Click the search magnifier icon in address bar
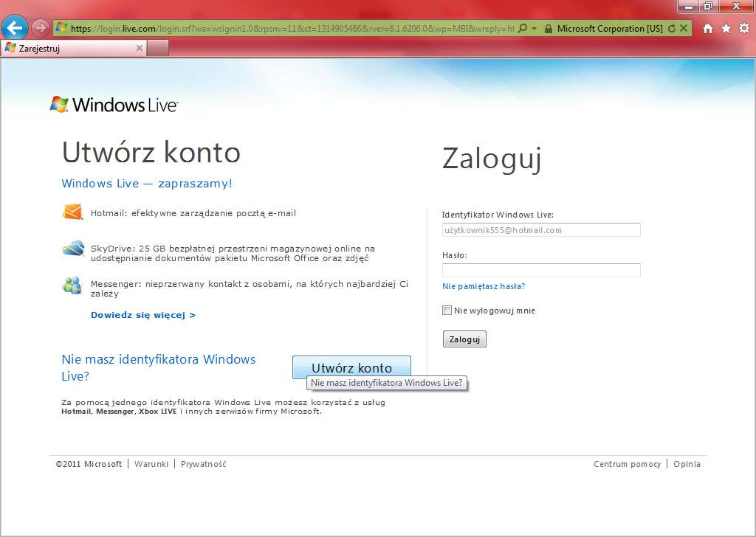The image size is (756, 537). [522, 29]
